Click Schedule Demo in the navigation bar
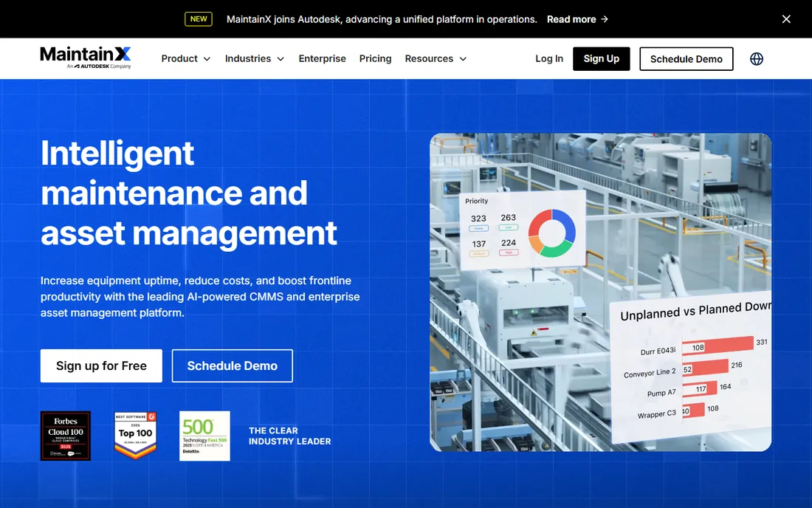812x508 pixels. tap(687, 59)
